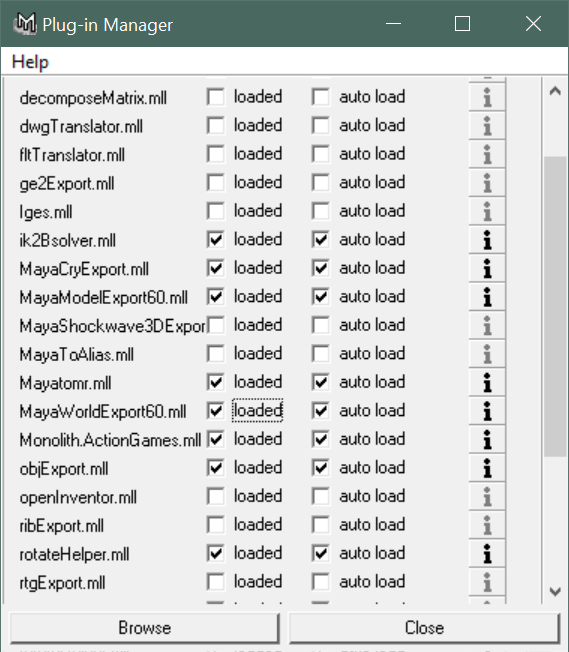Click scrollbar down arrow
Screen dimensions: 569x652
[555, 591]
